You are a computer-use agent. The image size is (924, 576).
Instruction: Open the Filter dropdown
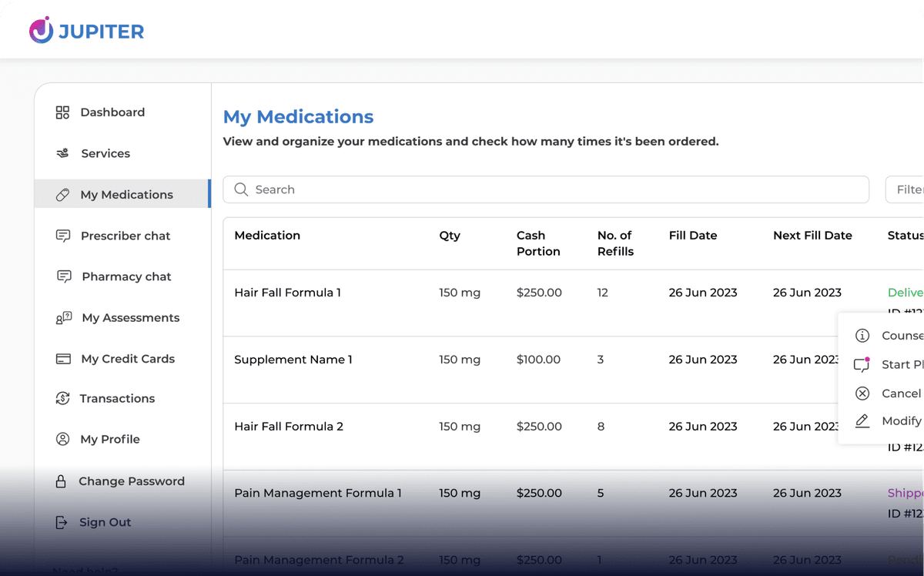907,189
